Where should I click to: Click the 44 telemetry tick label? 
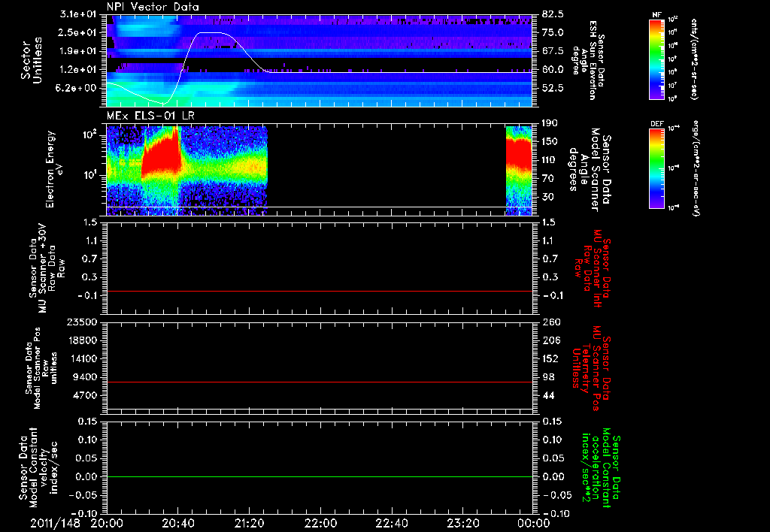click(x=547, y=395)
